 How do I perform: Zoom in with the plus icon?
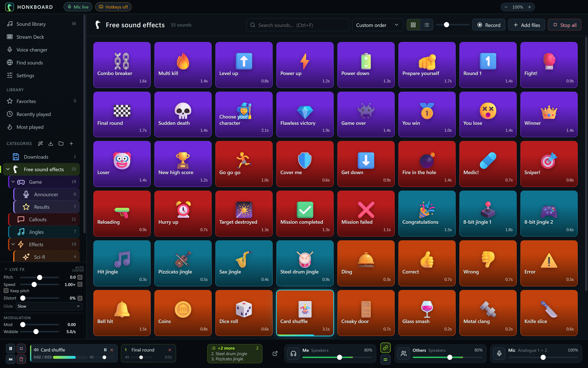[529, 7]
